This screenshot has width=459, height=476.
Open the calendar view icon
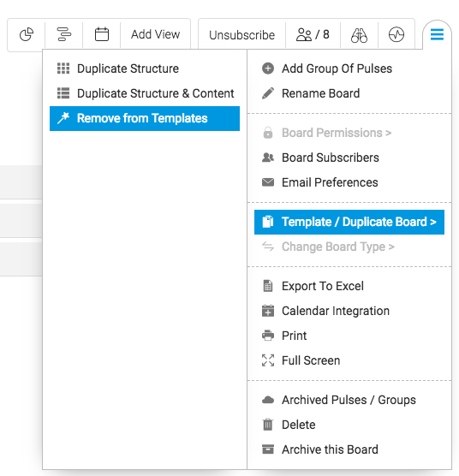tap(102, 34)
